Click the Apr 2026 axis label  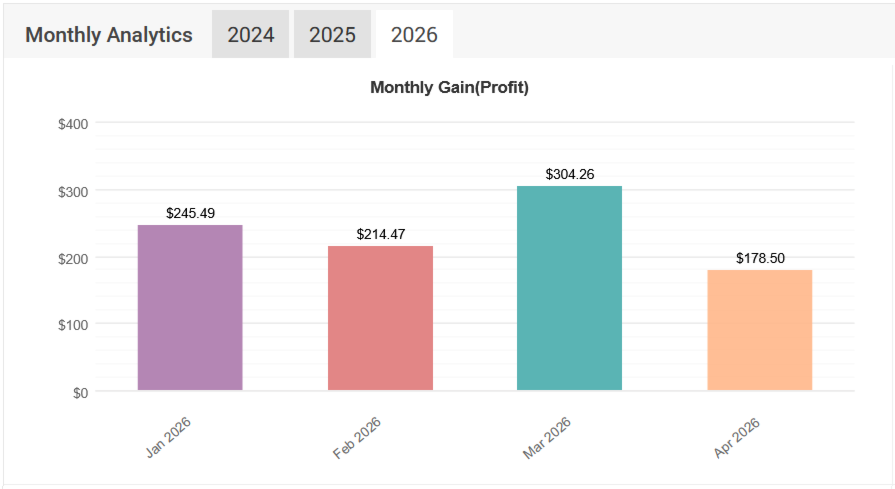pos(738,437)
